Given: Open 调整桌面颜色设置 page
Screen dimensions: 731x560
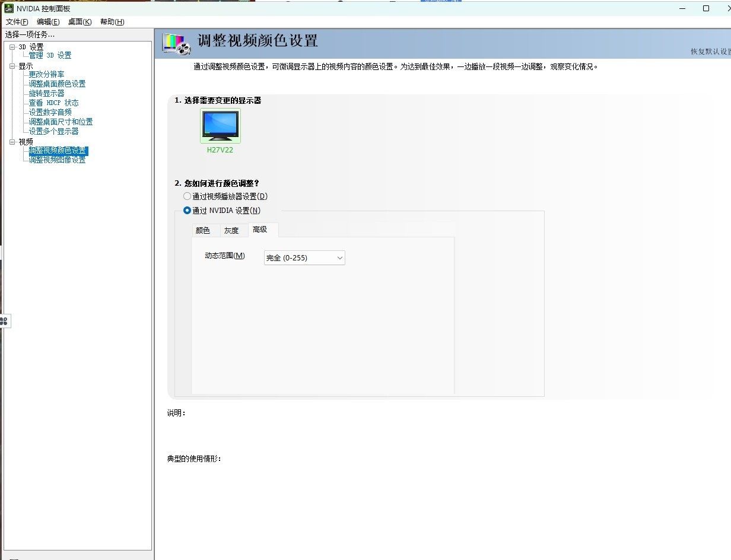Looking at the screenshot, I should tap(57, 84).
